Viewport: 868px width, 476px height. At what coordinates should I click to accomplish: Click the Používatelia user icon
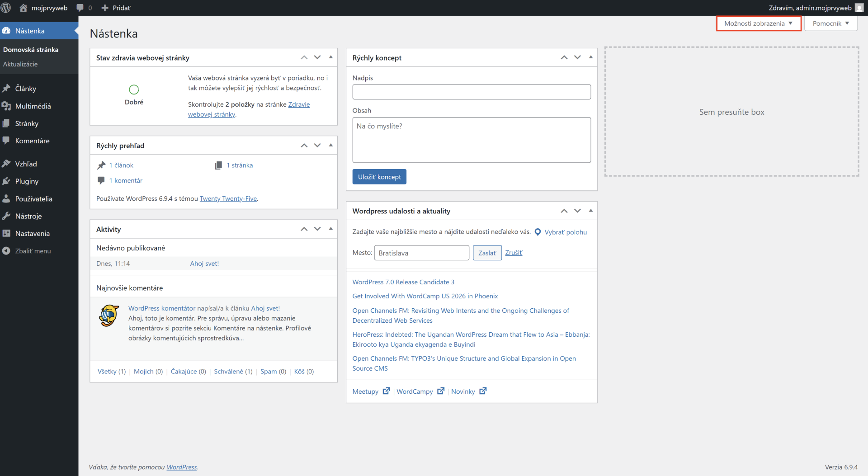(6, 199)
